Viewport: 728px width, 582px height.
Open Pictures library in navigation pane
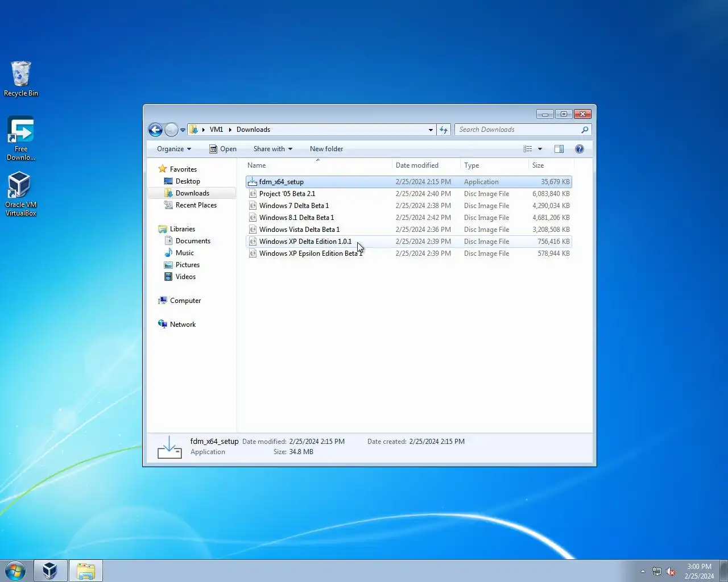tap(188, 265)
